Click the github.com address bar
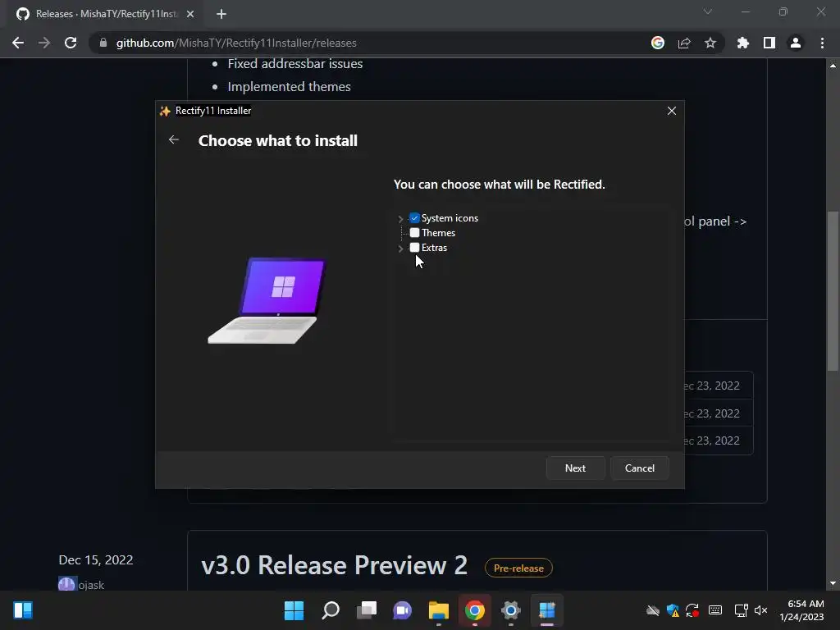840x630 pixels. coord(370,43)
